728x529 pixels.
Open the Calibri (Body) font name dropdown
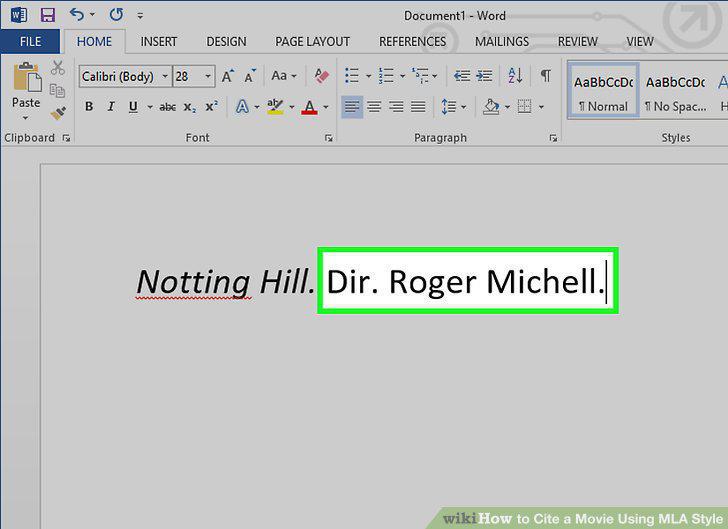pyautogui.click(x=165, y=76)
